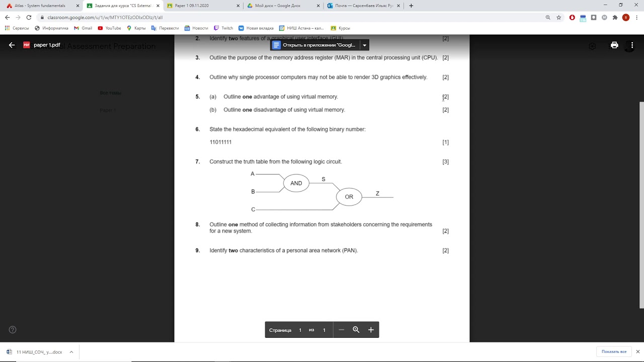Image resolution: width=644 pixels, height=362 pixels.
Task: Click the magnifier fit-zoom button in page bar
Action: tap(356, 330)
